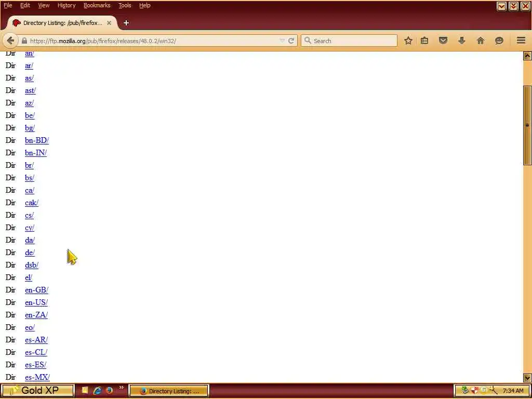Click the first system tray icon
The width and height of the screenshot is (532, 399).
[465, 391]
